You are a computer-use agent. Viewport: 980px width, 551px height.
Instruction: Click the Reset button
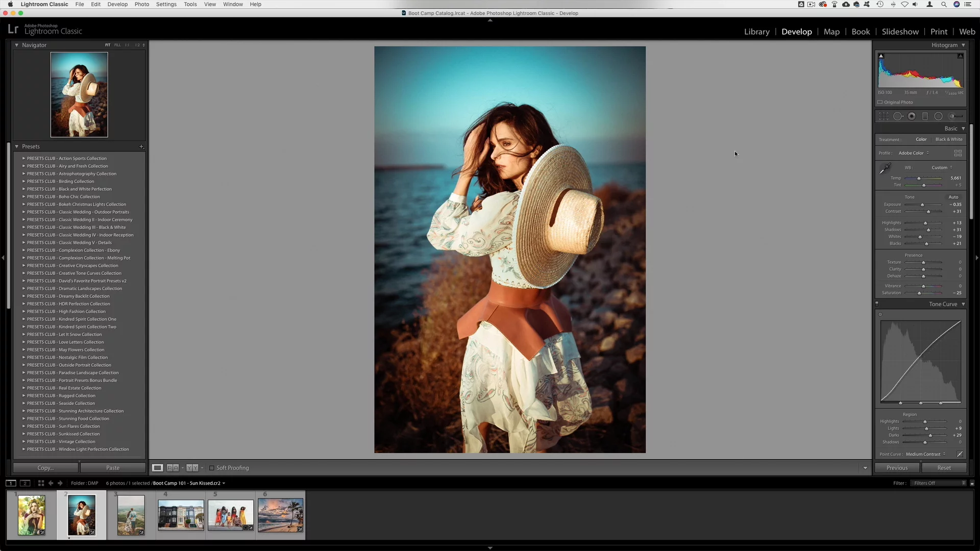[944, 468]
